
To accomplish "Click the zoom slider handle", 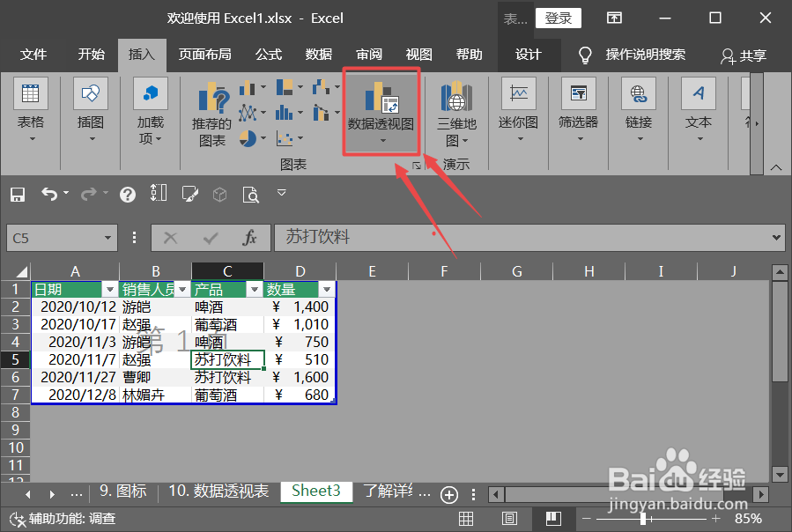I will point(642,519).
